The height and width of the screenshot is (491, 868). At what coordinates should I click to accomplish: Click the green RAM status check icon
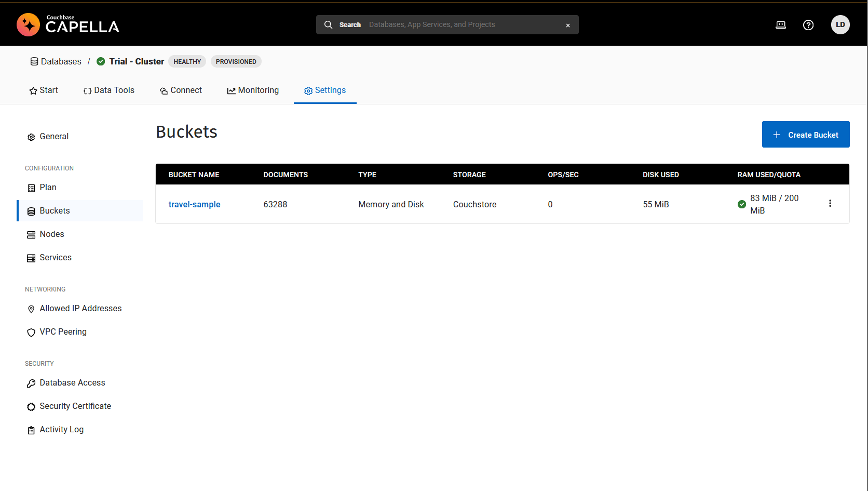(x=742, y=204)
